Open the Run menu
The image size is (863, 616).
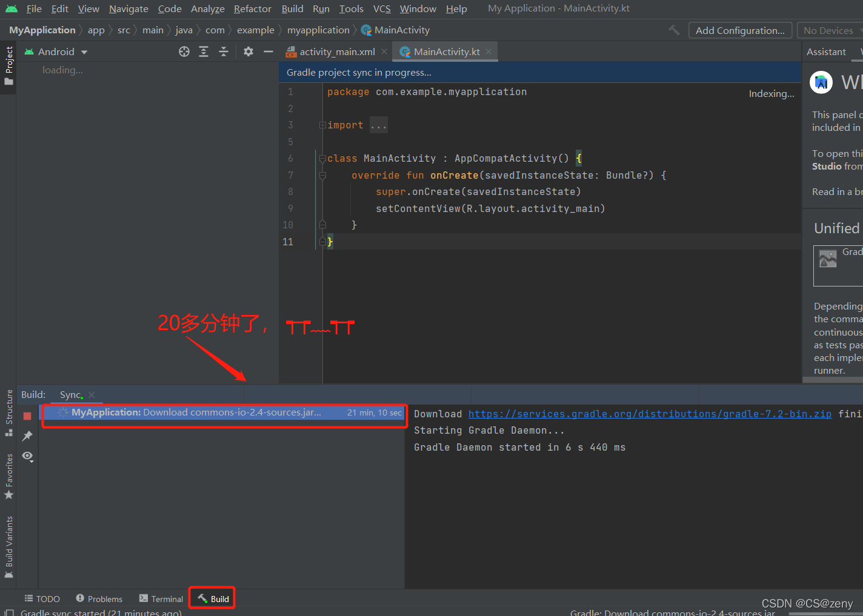(321, 8)
